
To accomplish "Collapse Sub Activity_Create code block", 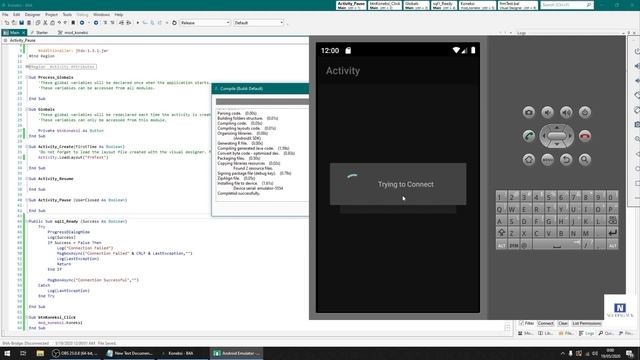I will (27, 147).
